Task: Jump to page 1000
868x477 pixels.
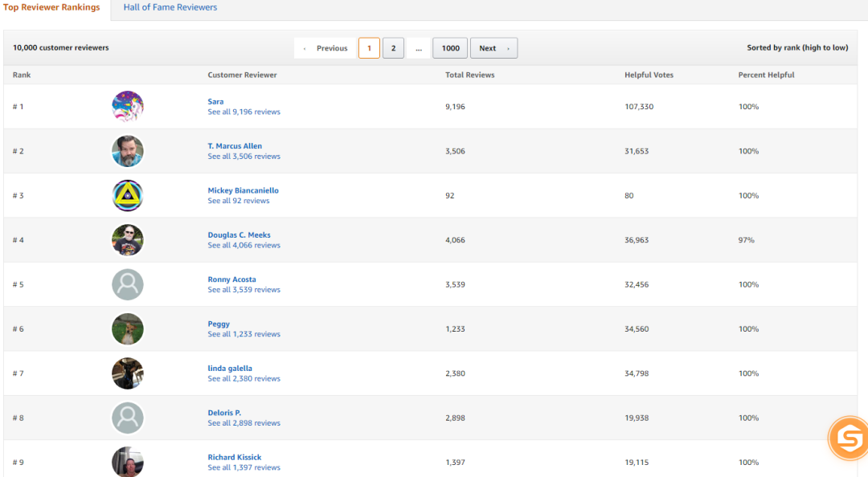Action: (x=450, y=48)
